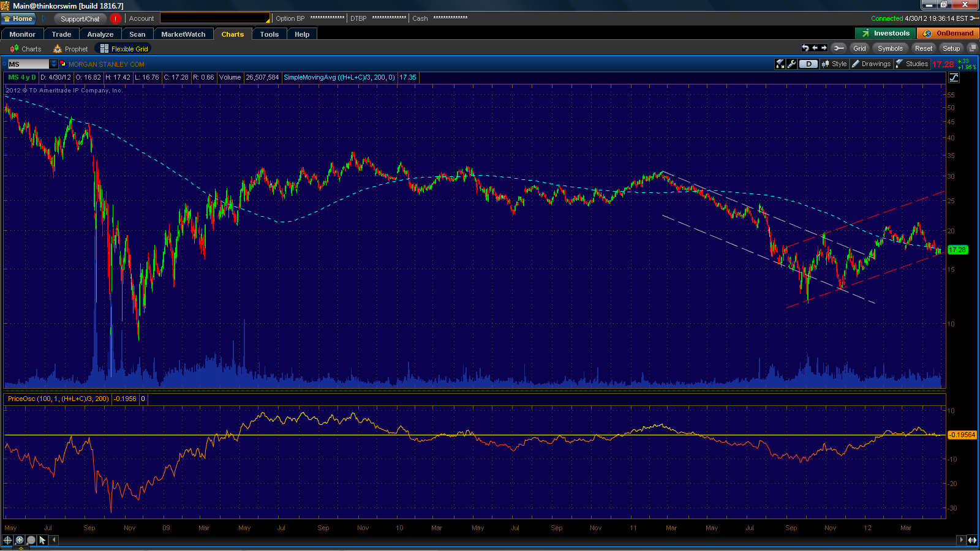The width and height of the screenshot is (980, 551).
Task: Open the Symbols button
Action: click(x=890, y=48)
